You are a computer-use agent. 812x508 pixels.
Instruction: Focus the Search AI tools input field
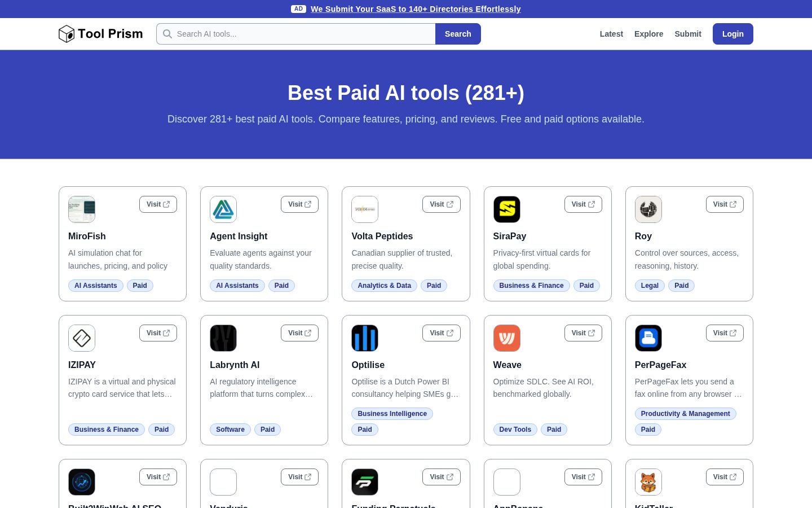[x=296, y=34]
